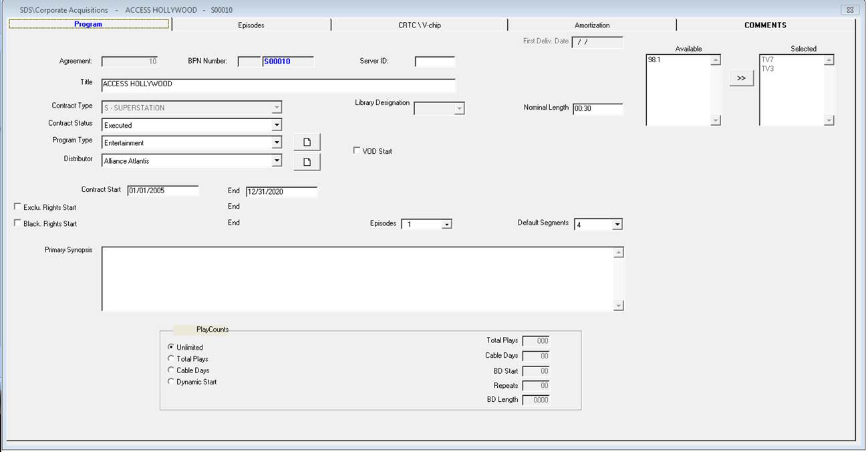Click the >> move button between lists
This screenshot has height=452, width=868.
741,78
